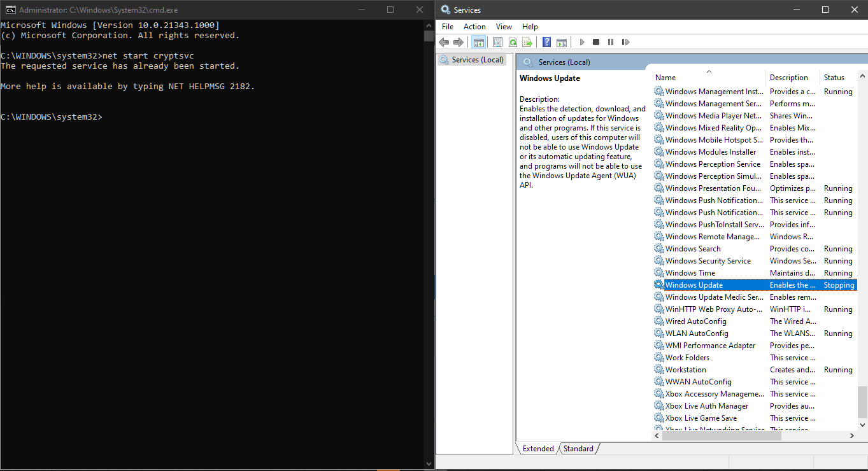Select Windows Presentation Fou... service
This screenshot has width=868, height=471.
(x=755, y=188)
